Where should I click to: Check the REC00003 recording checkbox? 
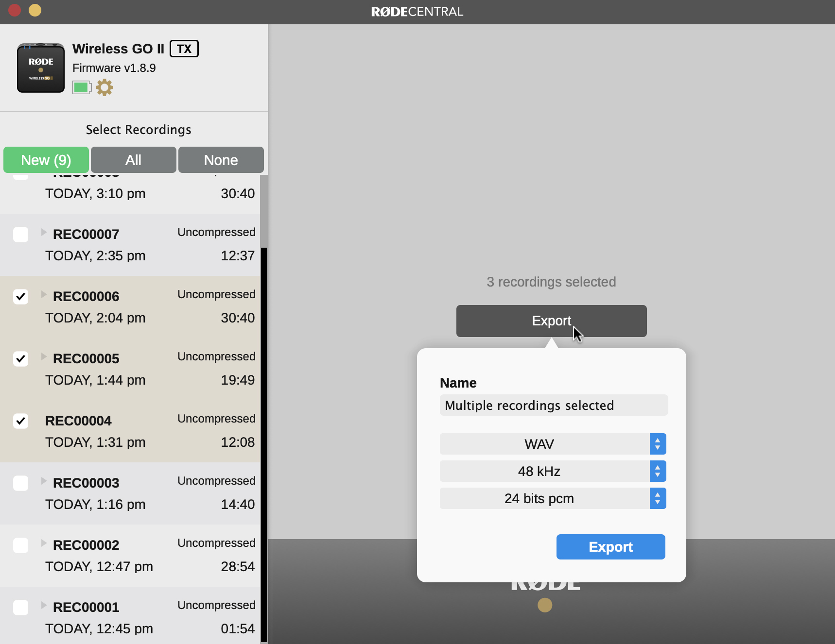point(20,483)
